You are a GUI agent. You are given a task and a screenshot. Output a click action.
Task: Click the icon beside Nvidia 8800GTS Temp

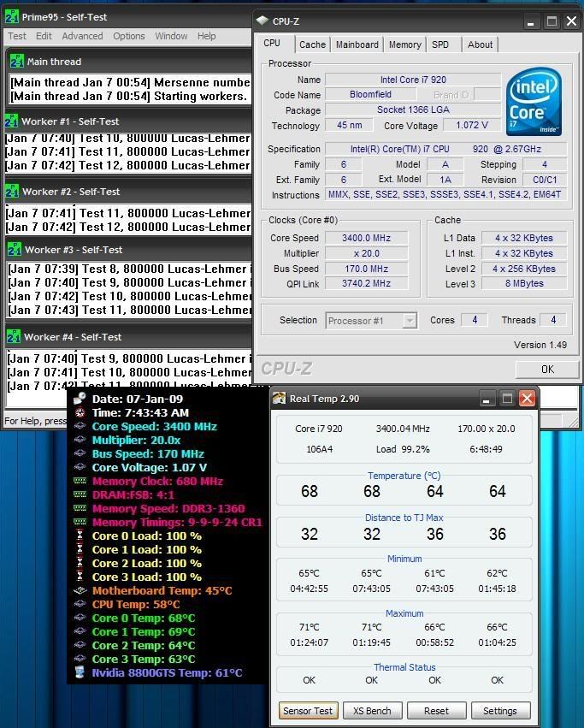[80, 672]
